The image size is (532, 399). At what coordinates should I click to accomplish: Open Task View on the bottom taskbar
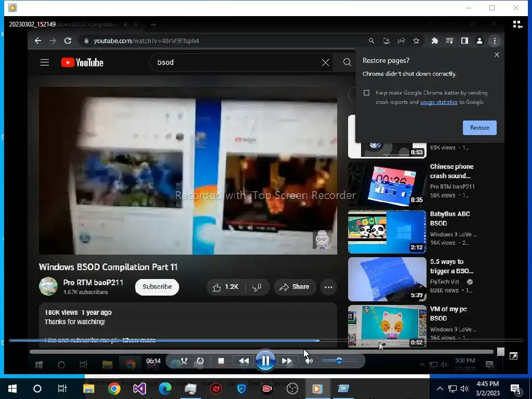tap(62, 389)
